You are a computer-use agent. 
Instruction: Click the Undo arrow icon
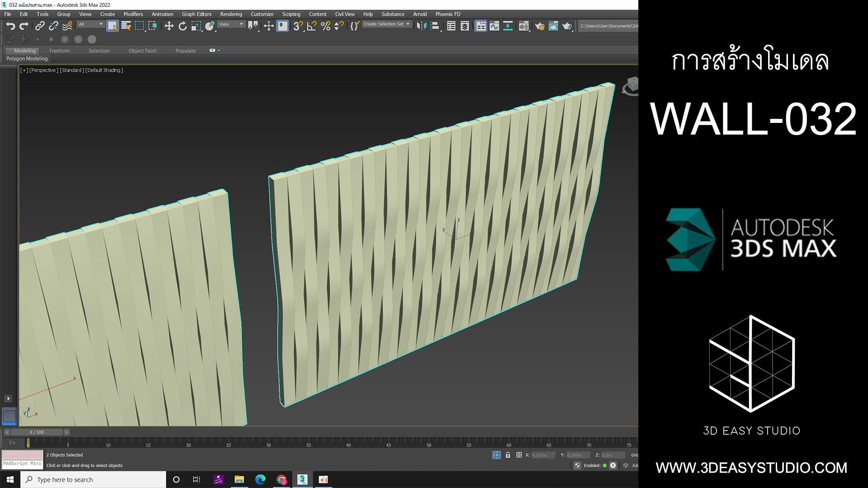coord(10,26)
